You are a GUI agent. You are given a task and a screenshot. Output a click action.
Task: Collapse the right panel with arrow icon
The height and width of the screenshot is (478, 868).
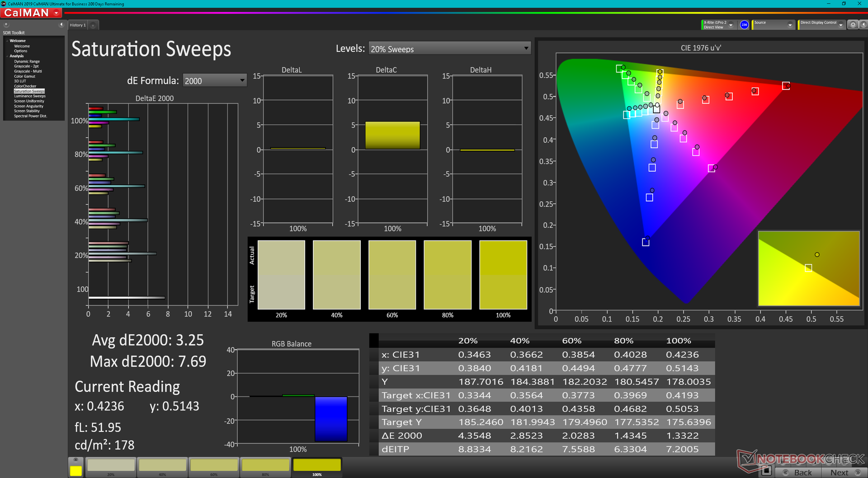[x=863, y=25]
